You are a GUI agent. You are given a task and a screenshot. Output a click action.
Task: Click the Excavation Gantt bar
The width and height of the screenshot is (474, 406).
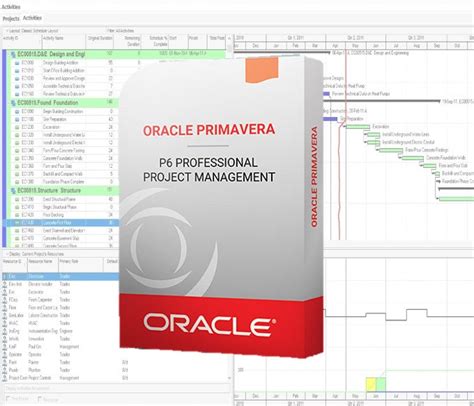point(358,127)
